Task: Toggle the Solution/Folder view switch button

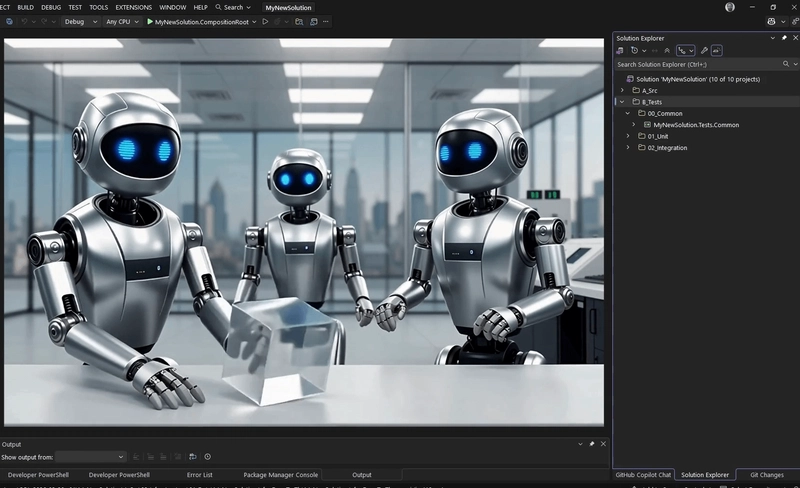Action: (x=620, y=50)
